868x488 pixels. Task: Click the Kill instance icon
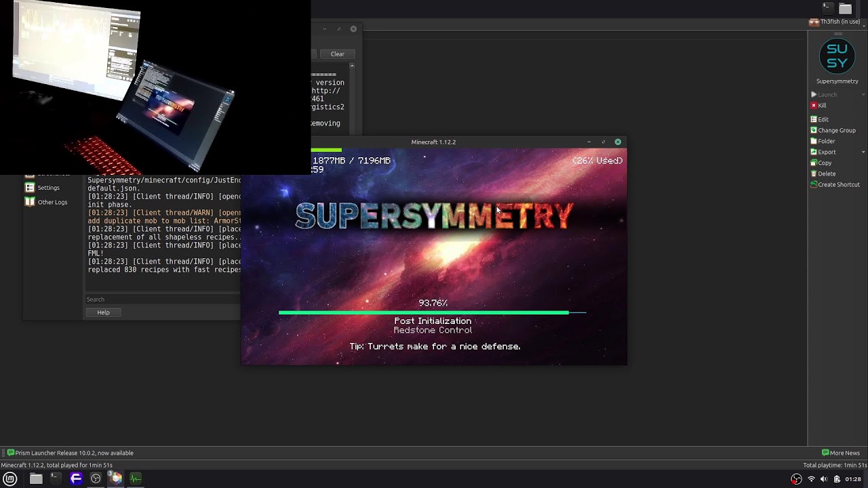point(814,106)
